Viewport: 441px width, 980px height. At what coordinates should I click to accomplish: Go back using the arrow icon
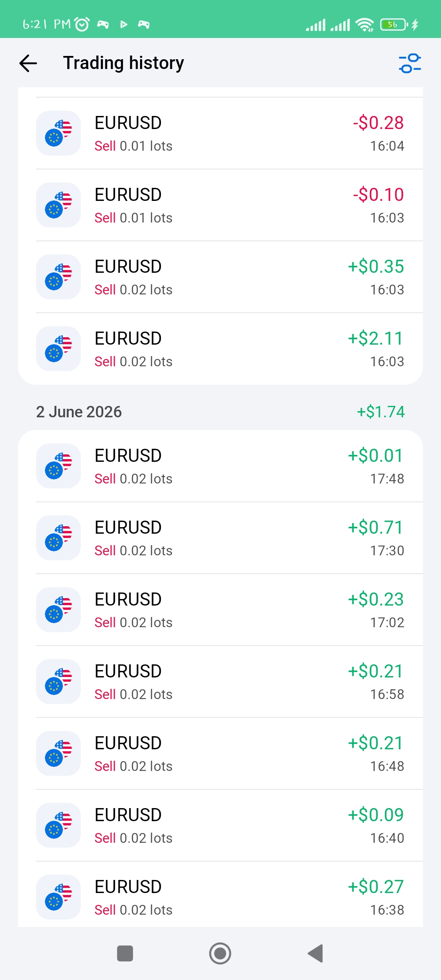[28, 63]
